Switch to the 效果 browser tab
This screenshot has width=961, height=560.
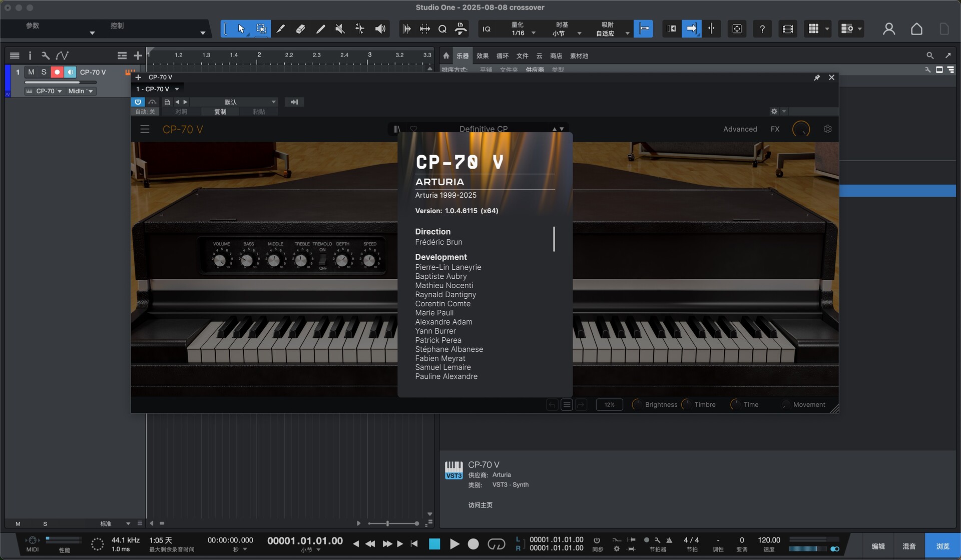(x=483, y=56)
